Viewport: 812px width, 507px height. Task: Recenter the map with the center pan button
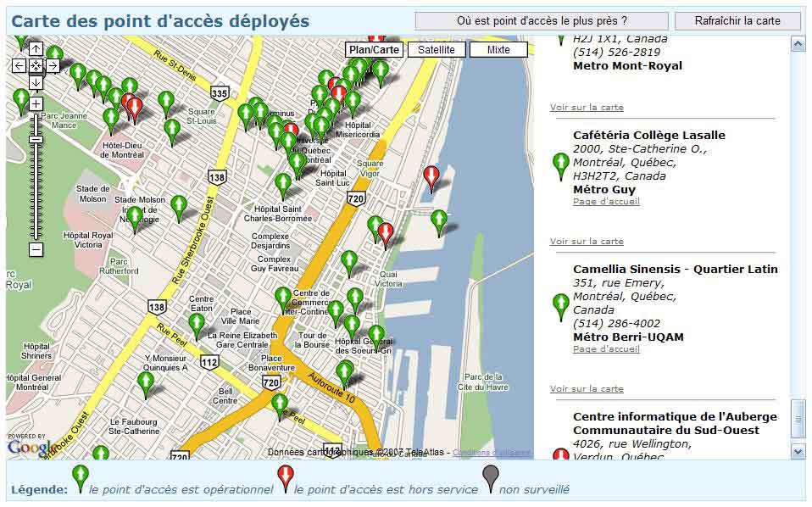click(36, 66)
